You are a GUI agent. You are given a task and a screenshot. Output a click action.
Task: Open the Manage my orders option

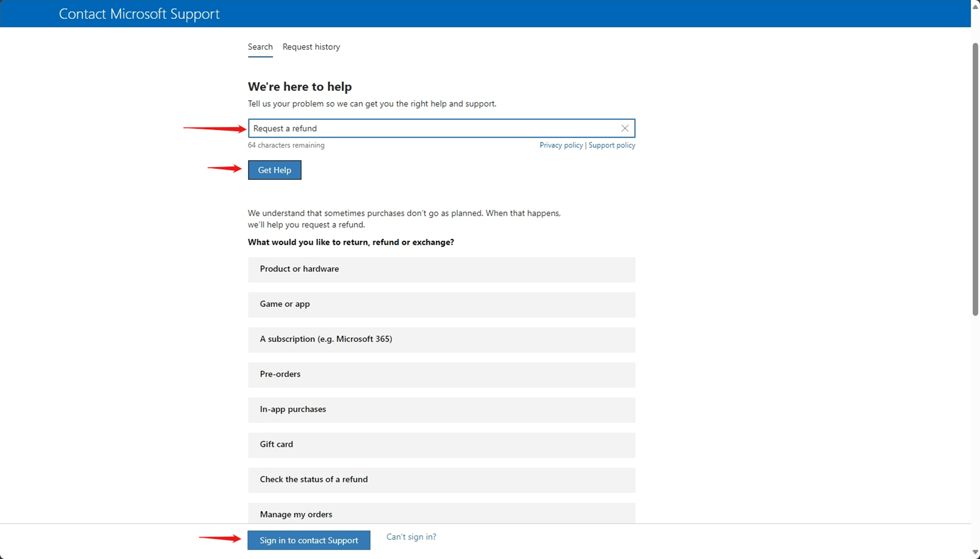tap(441, 513)
